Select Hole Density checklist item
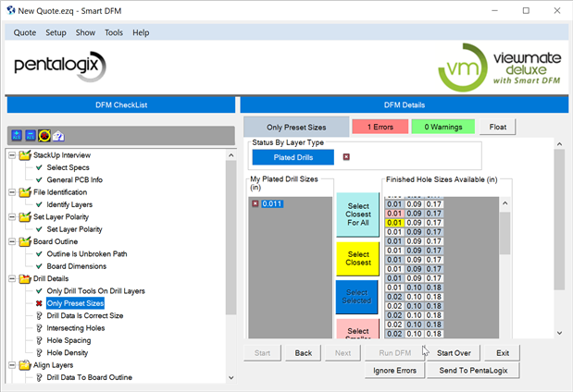This screenshot has width=573, height=392. 68,353
